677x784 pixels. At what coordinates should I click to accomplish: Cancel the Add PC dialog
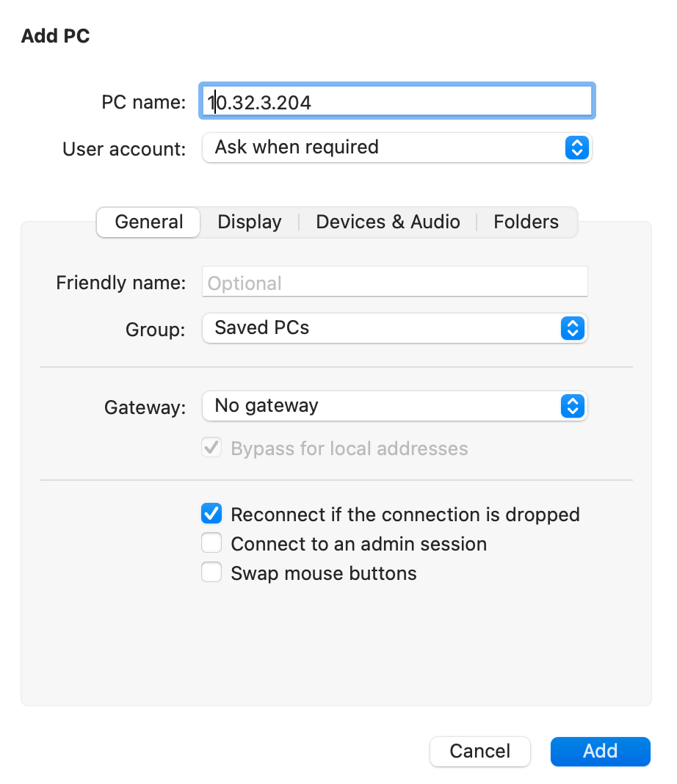tap(480, 751)
